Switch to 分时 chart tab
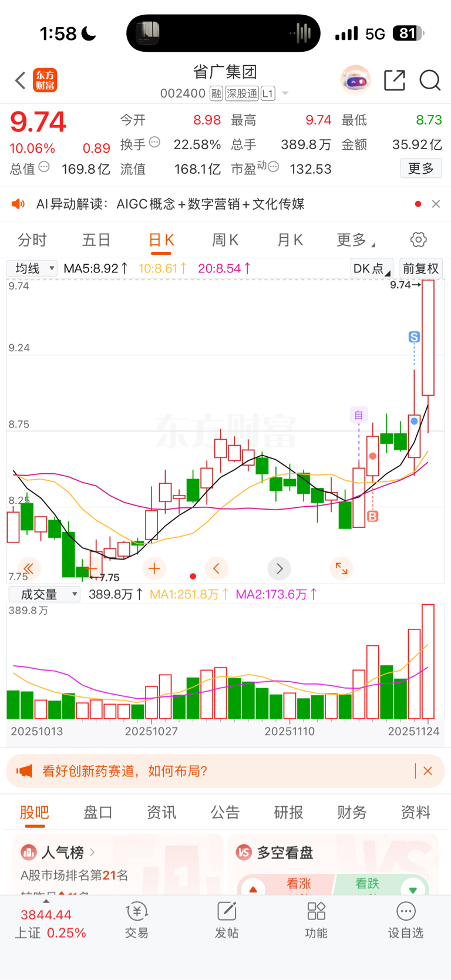Viewport: 451px width, 980px height. [x=32, y=240]
